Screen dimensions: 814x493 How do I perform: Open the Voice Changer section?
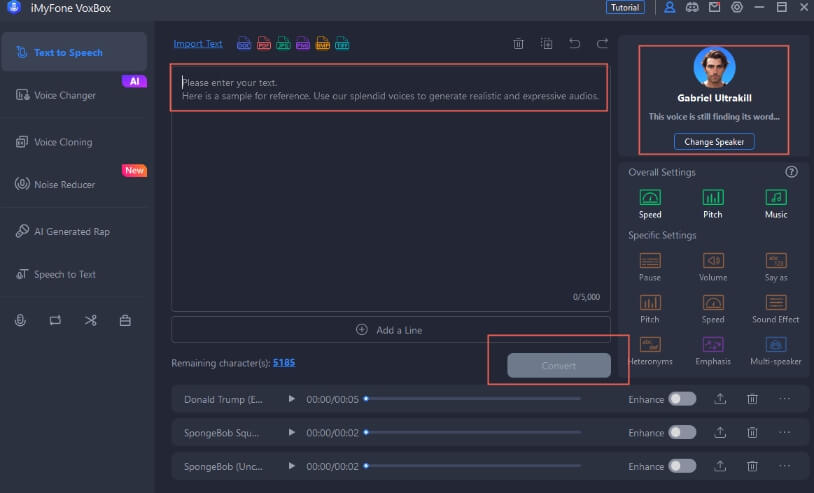74,95
